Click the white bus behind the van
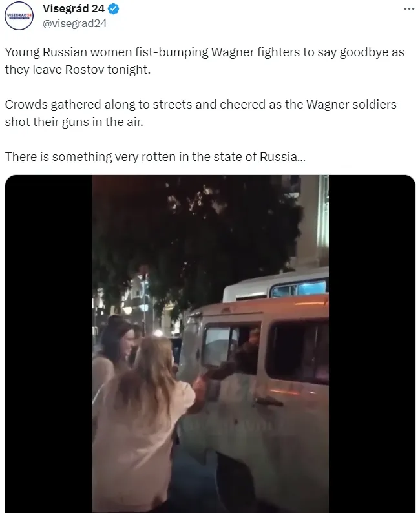420x513 pixels. [276, 286]
